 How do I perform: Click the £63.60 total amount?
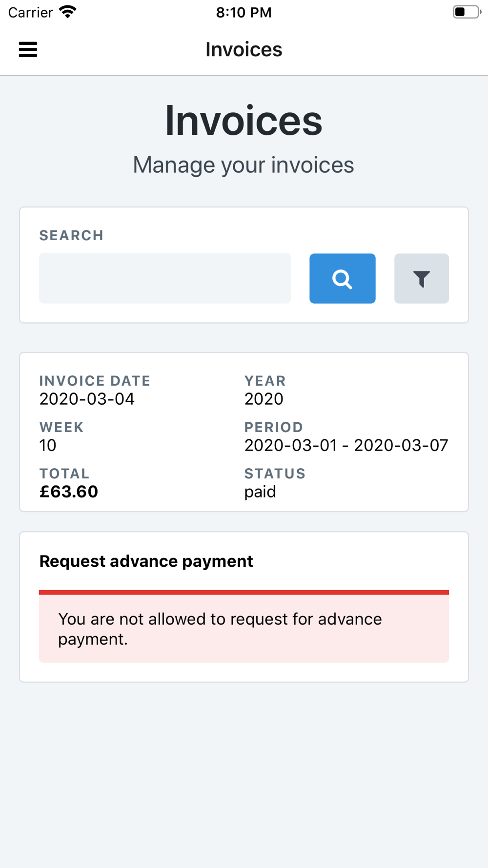tap(69, 492)
